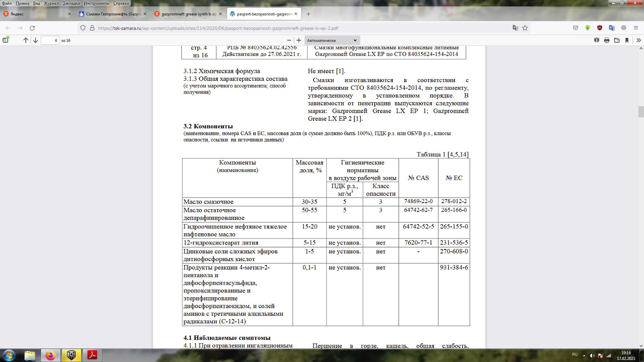Open Firefox application hamburger menu

click(636, 28)
